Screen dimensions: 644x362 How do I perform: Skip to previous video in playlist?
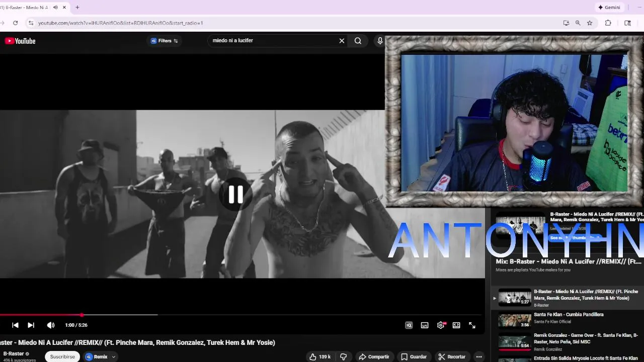[15, 325]
